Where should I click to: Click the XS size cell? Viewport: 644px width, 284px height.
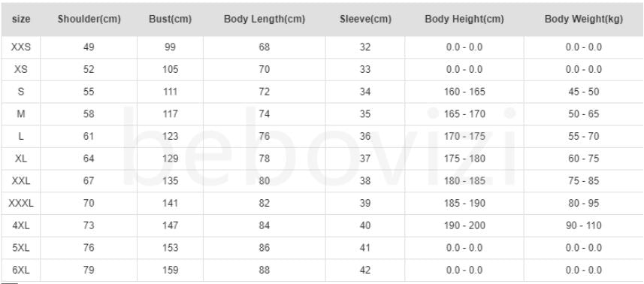pos(21,69)
